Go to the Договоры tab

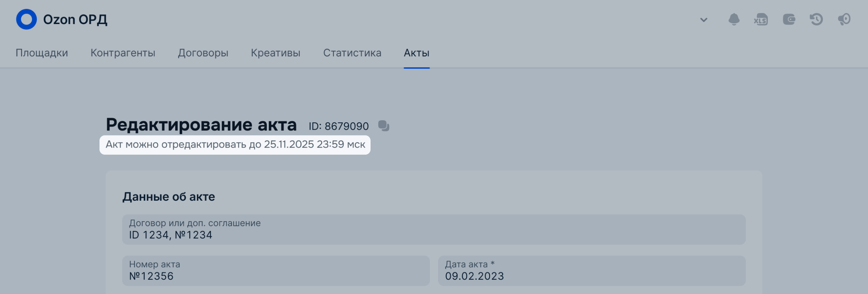203,53
